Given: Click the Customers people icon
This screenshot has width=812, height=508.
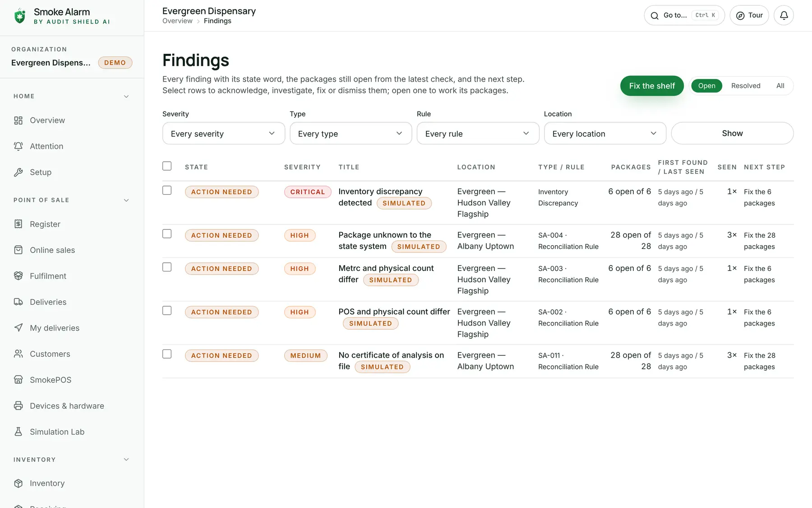Looking at the screenshot, I should [x=18, y=354].
